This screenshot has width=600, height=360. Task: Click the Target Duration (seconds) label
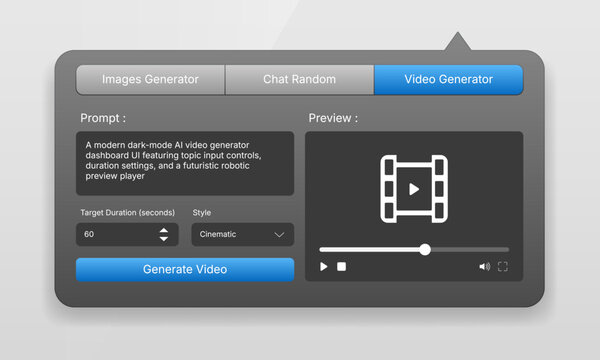click(127, 213)
